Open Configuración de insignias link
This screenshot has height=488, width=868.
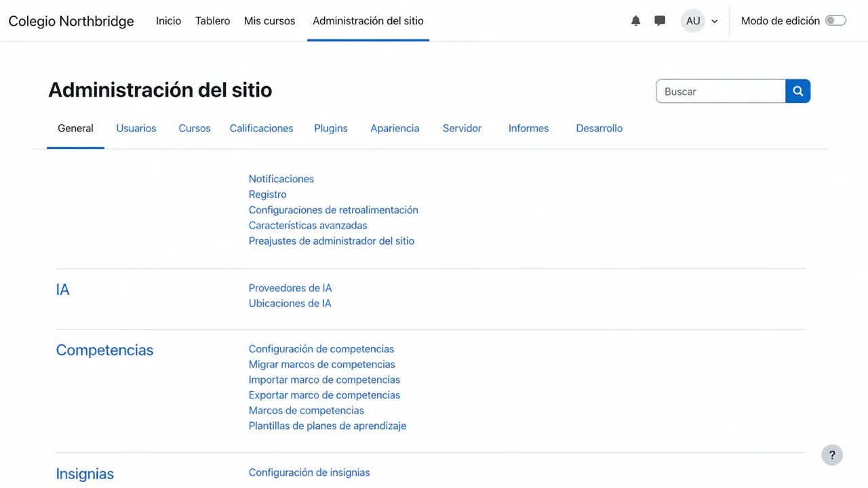click(309, 473)
